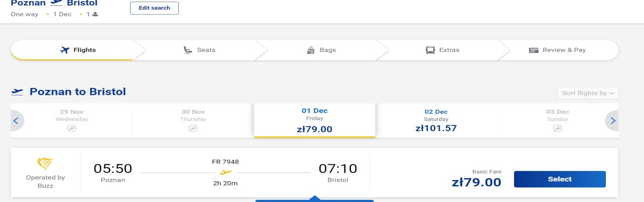
Task: Click yellow plane icon on flight route line
Action: (x=226, y=173)
